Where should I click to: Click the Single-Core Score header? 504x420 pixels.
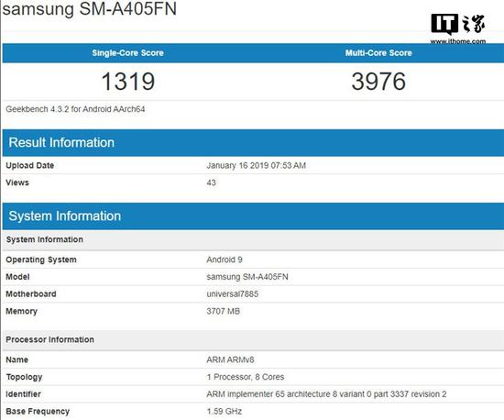[x=128, y=53]
